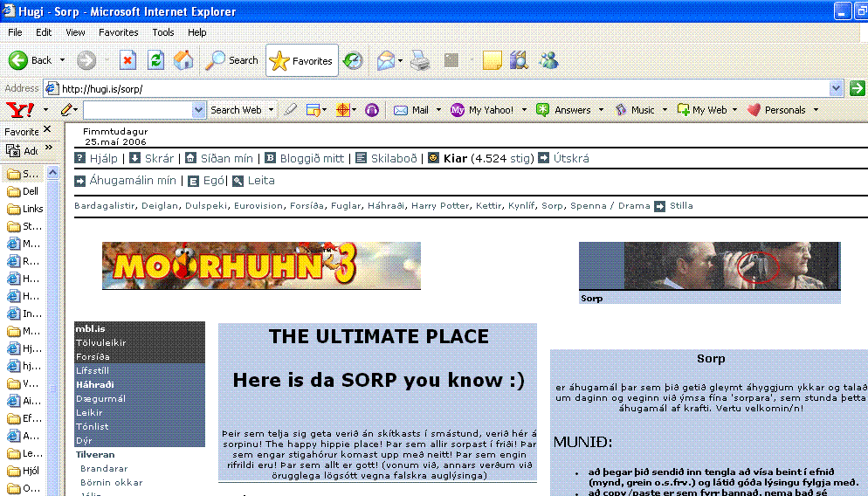Open Yahoo Answers button
The image size is (868, 496).
(x=563, y=110)
